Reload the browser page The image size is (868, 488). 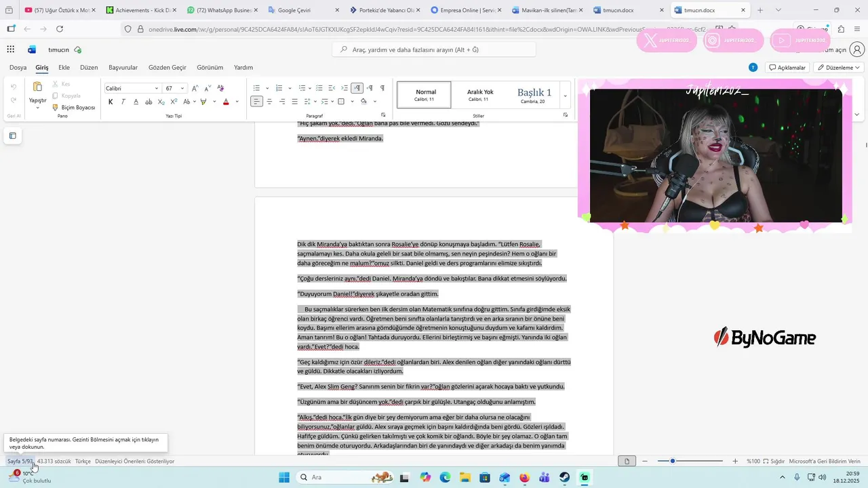point(60,29)
